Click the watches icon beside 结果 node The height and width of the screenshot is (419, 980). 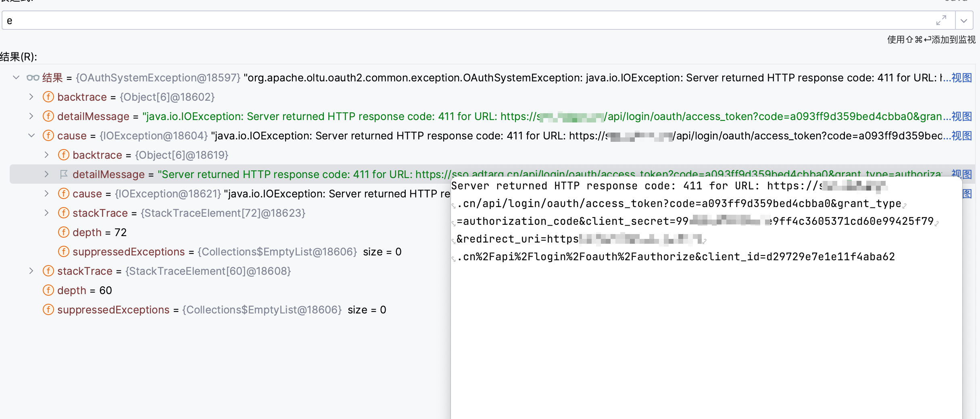click(32, 77)
